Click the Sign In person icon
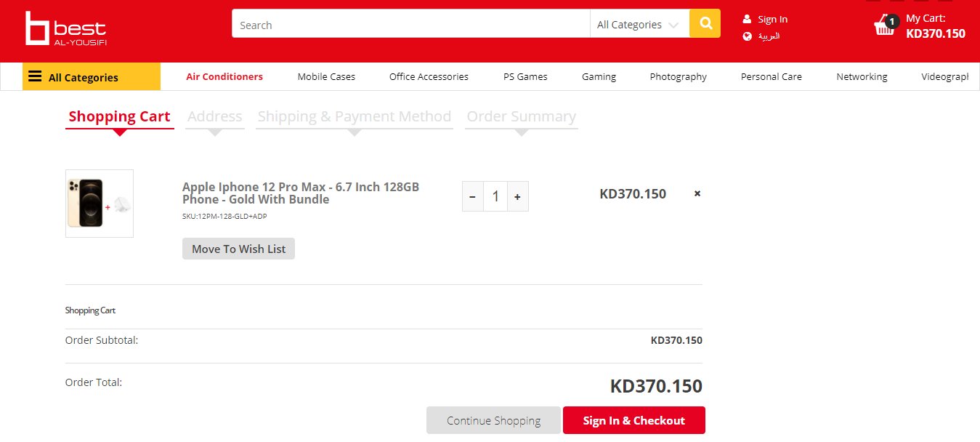Viewport: 980px width, 442px height. 747,19
